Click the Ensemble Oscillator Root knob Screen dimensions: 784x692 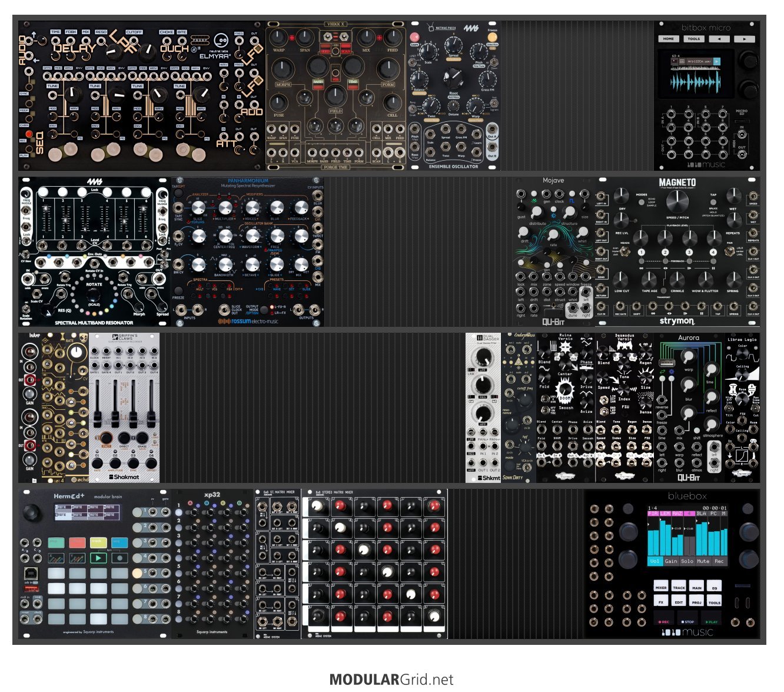(x=453, y=77)
